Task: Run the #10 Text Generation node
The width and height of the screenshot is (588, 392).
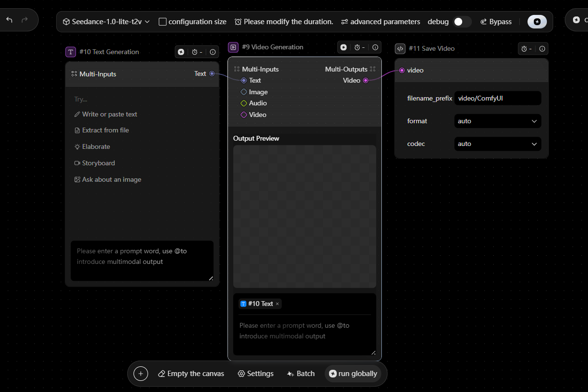Action: (x=181, y=52)
